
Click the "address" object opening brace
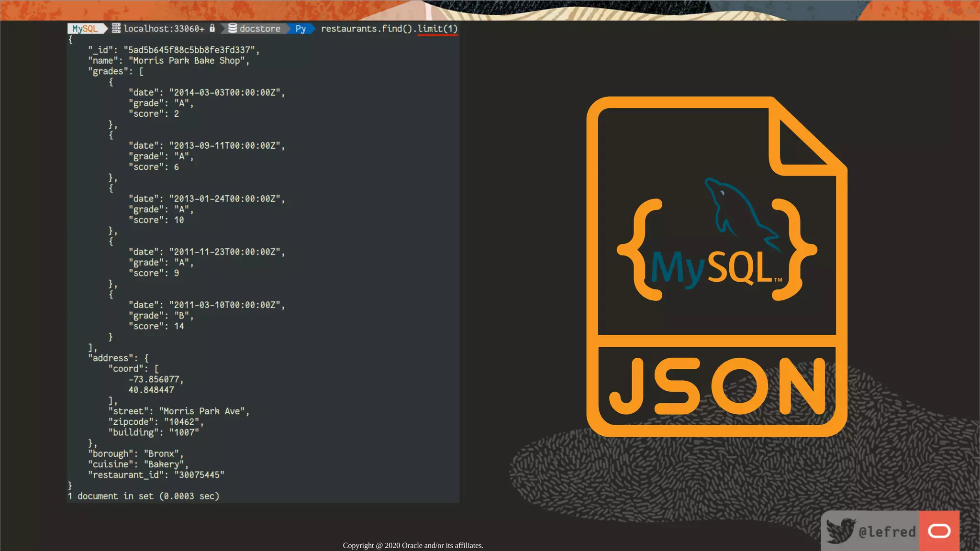pos(146,358)
